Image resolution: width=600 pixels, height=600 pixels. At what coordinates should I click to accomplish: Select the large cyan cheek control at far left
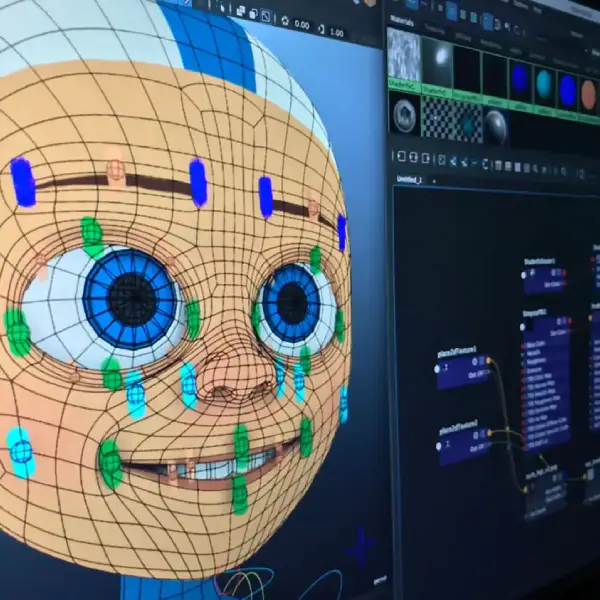click(x=21, y=452)
